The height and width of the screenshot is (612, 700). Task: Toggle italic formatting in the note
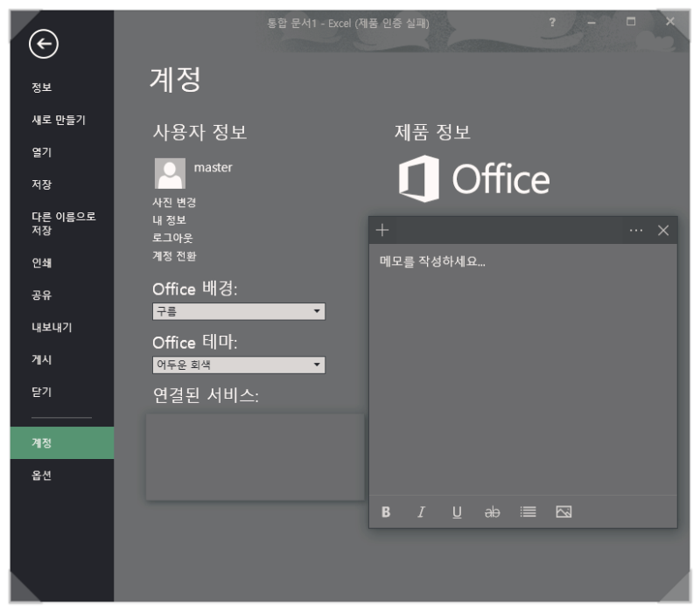(x=421, y=511)
